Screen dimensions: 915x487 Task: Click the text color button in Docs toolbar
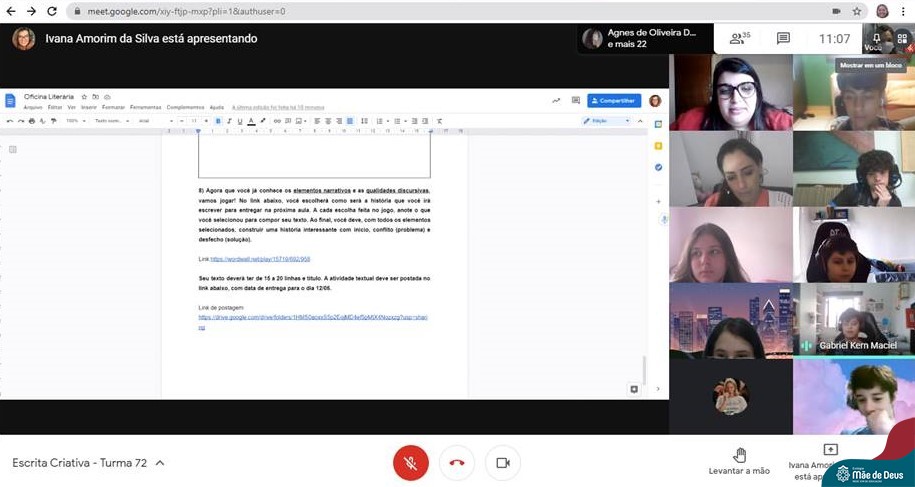[x=249, y=121]
